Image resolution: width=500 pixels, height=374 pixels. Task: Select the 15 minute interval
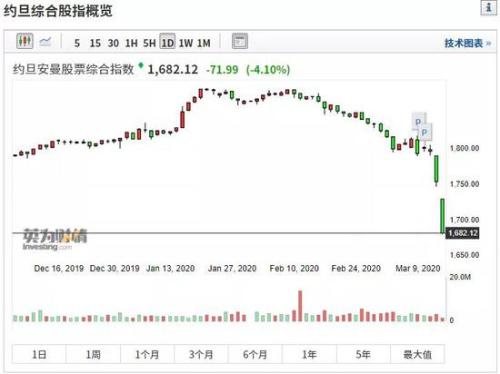95,43
